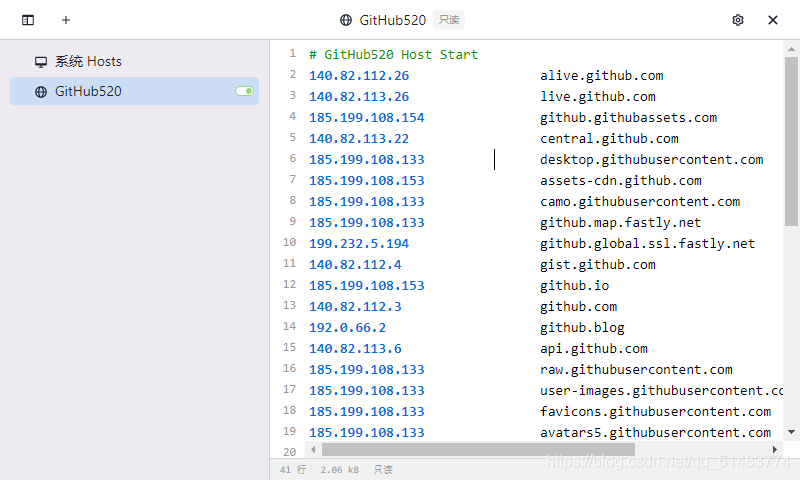Click the GitHub520 title text
The image size is (800, 480).
(x=392, y=20)
